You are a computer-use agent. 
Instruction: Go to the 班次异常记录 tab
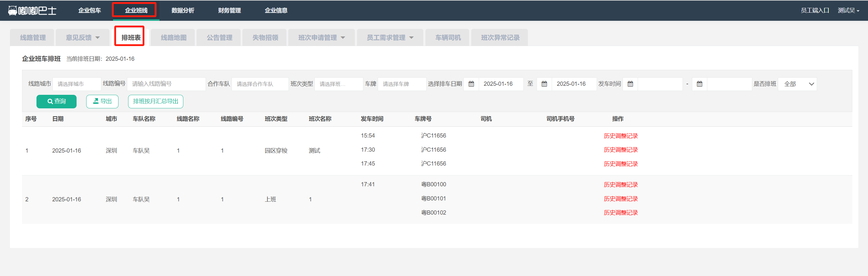[500, 38]
